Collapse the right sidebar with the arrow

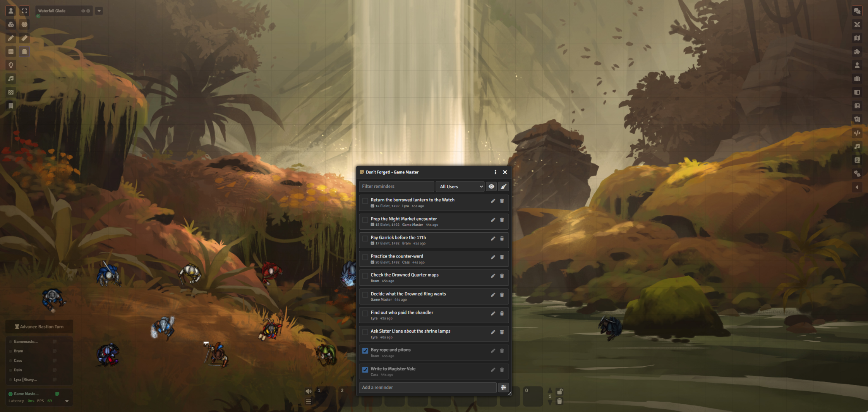(x=857, y=187)
